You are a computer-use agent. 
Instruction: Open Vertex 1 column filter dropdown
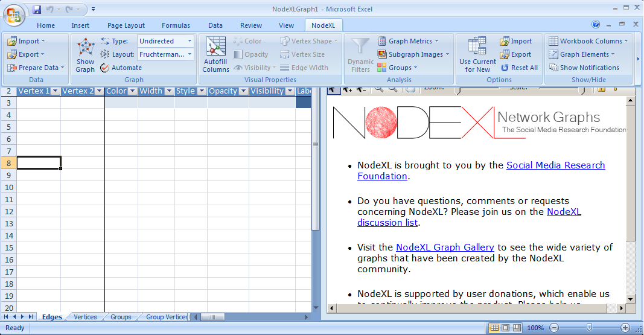point(55,91)
